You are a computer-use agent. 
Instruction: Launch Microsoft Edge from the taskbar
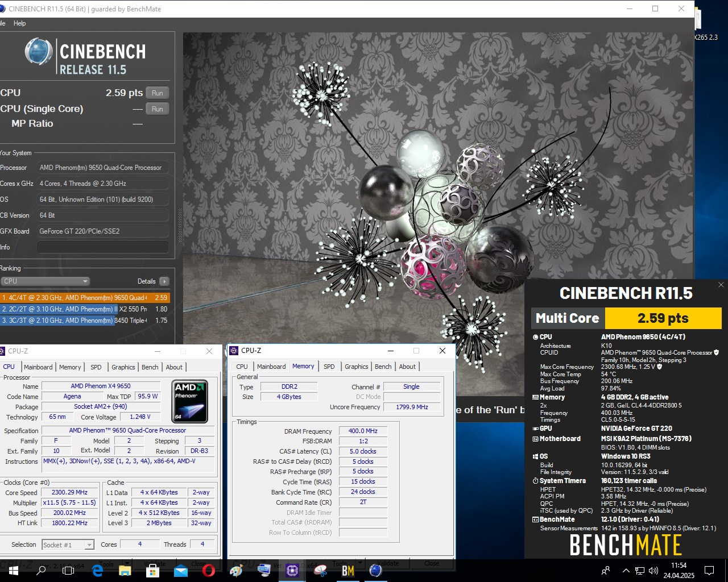click(97, 571)
